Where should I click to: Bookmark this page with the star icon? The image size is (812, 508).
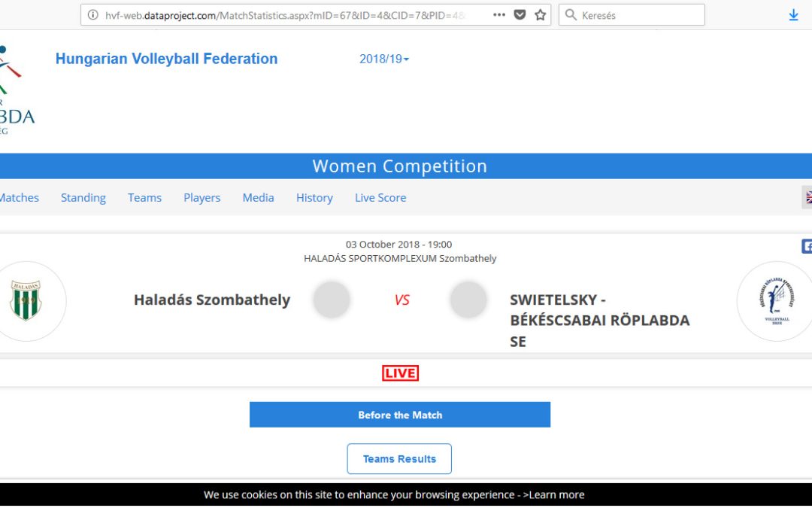[x=540, y=15]
